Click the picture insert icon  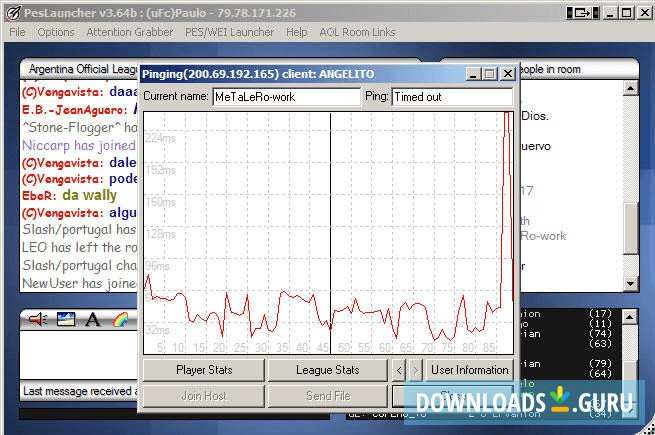point(66,319)
